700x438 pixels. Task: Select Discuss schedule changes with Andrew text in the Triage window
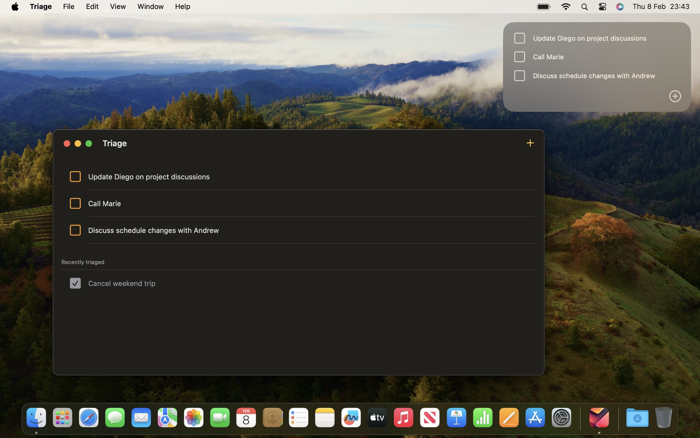click(x=154, y=230)
